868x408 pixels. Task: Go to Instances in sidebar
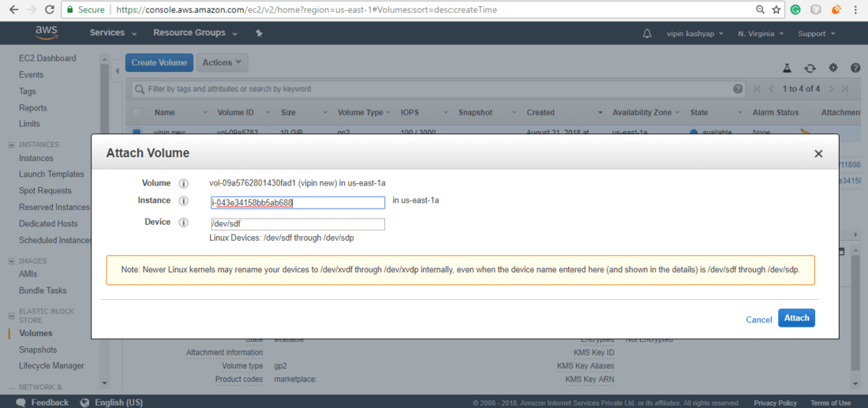[36, 159]
